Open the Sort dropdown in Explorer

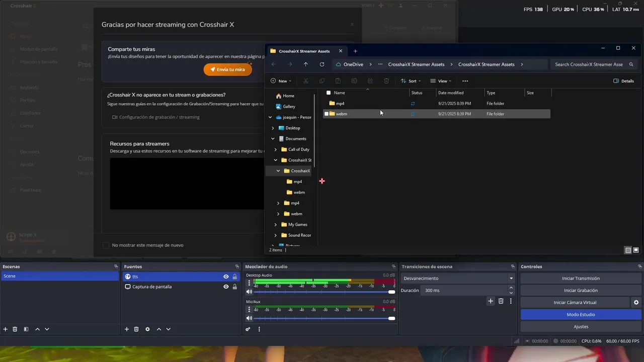click(411, 81)
